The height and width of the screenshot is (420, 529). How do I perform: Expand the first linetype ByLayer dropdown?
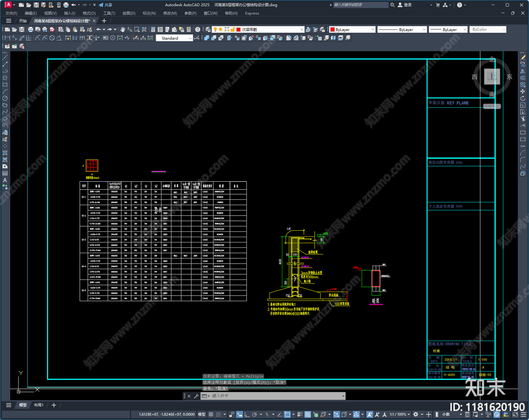(402, 29)
